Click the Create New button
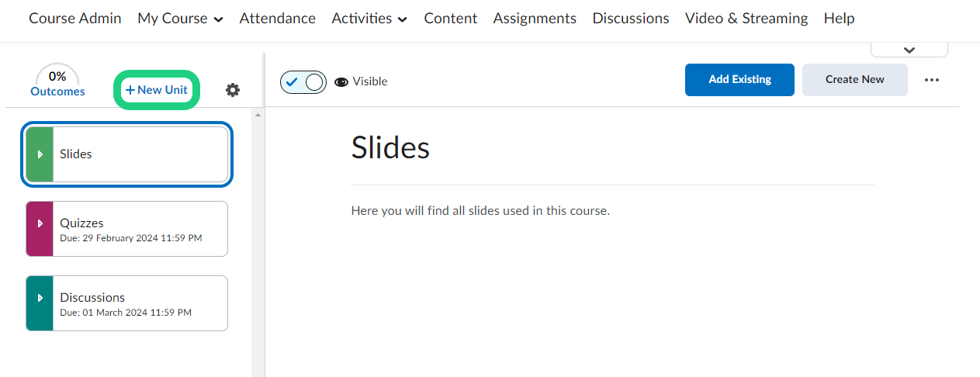The width and height of the screenshot is (980, 377). pos(854,80)
